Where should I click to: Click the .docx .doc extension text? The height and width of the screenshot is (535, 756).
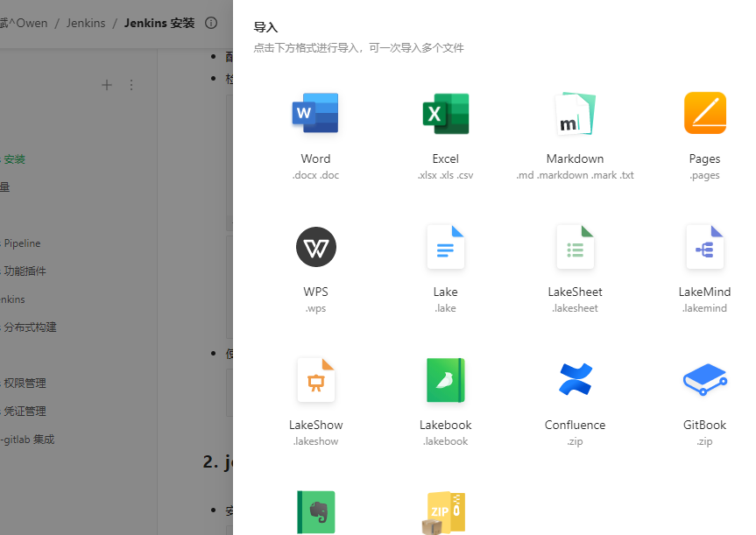coord(316,175)
